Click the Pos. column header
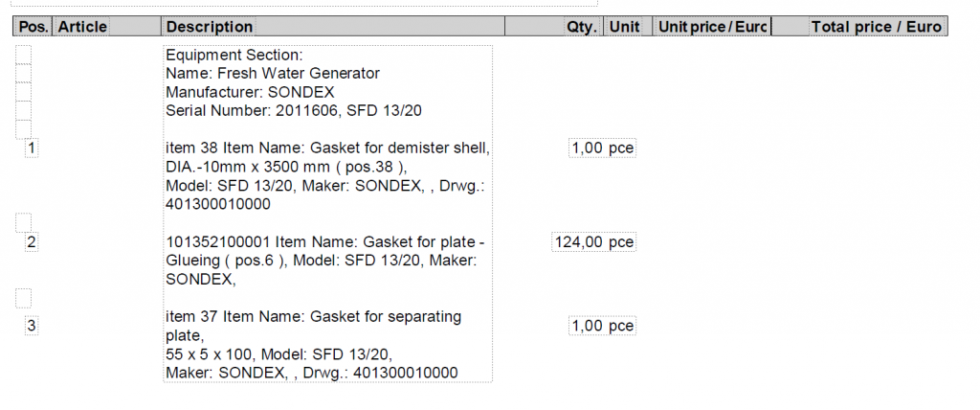This screenshot has width=980, height=410. pyautogui.click(x=33, y=27)
